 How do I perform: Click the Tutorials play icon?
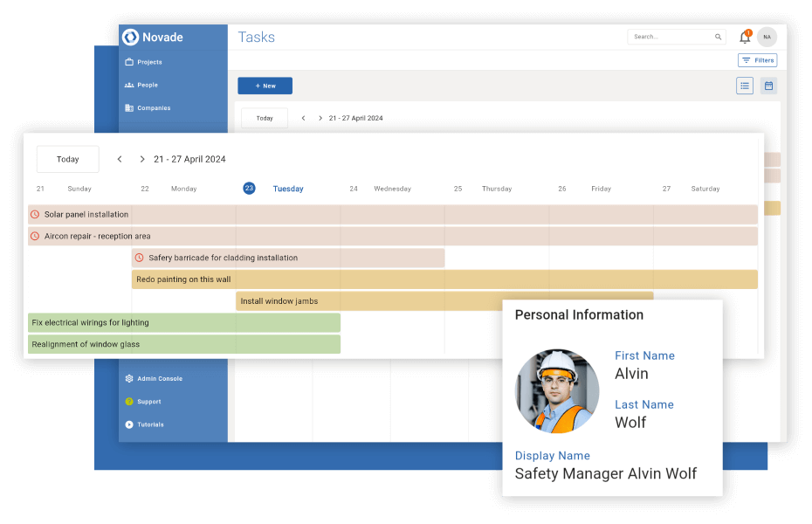127,424
